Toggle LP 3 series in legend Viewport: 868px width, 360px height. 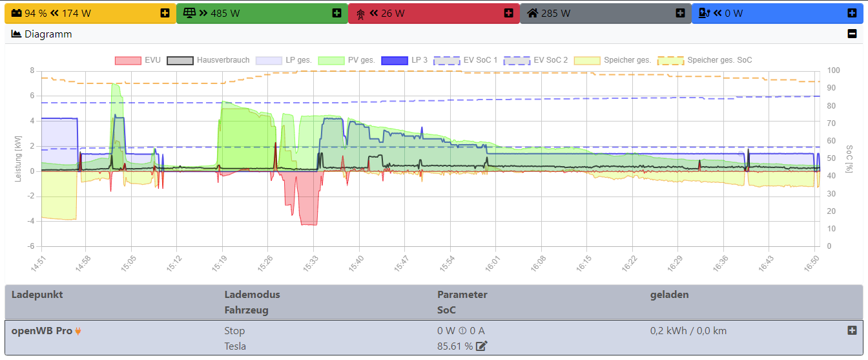404,60
